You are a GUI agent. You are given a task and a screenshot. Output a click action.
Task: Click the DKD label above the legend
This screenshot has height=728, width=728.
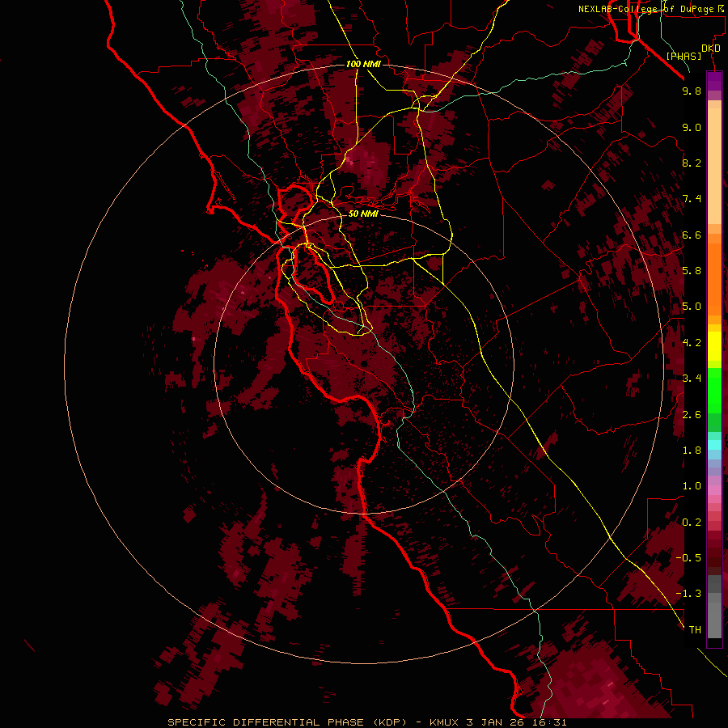click(x=711, y=48)
